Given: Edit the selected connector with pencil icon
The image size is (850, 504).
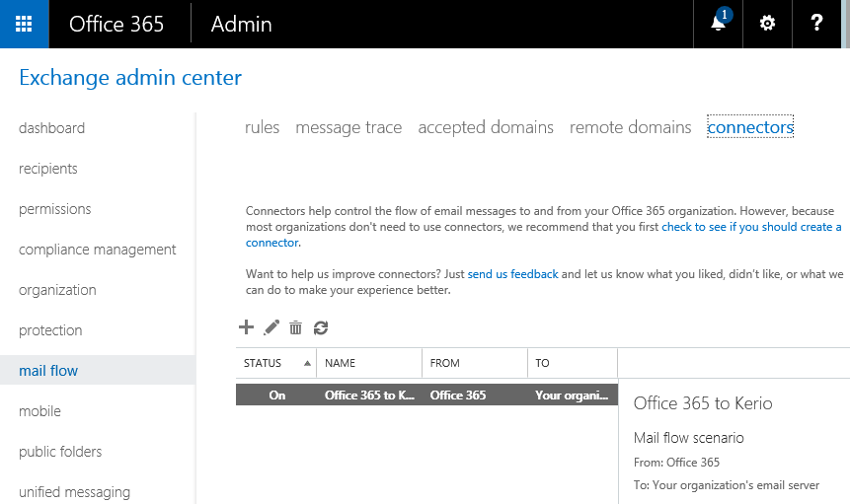Looking at the screenshot, I should coord(271,327).
